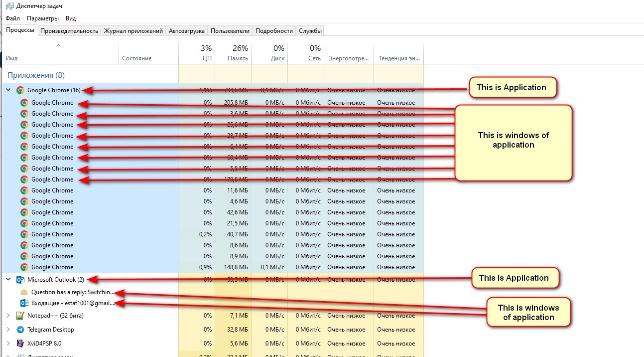
Task: Open the Подробности tab
Action: [x=274, y=31]
